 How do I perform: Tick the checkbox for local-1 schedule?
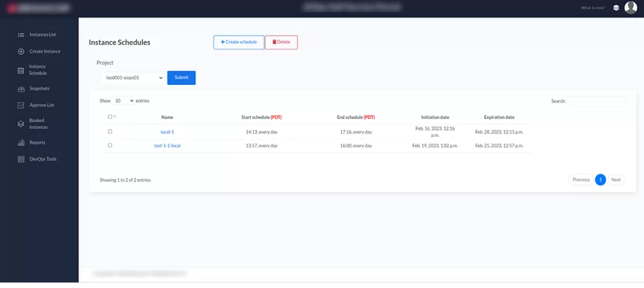click(110, 131)
